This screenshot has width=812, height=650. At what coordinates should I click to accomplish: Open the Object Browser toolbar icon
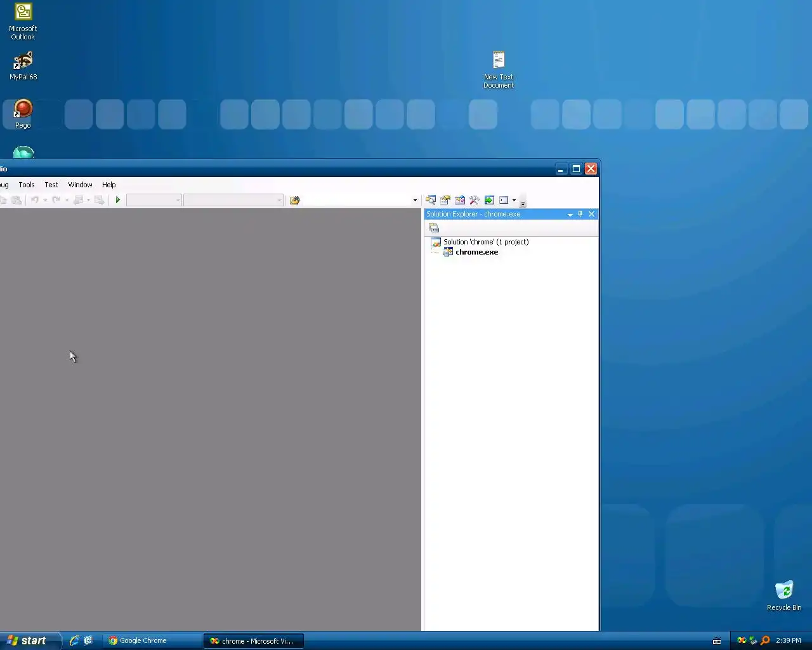click(460, 200)
